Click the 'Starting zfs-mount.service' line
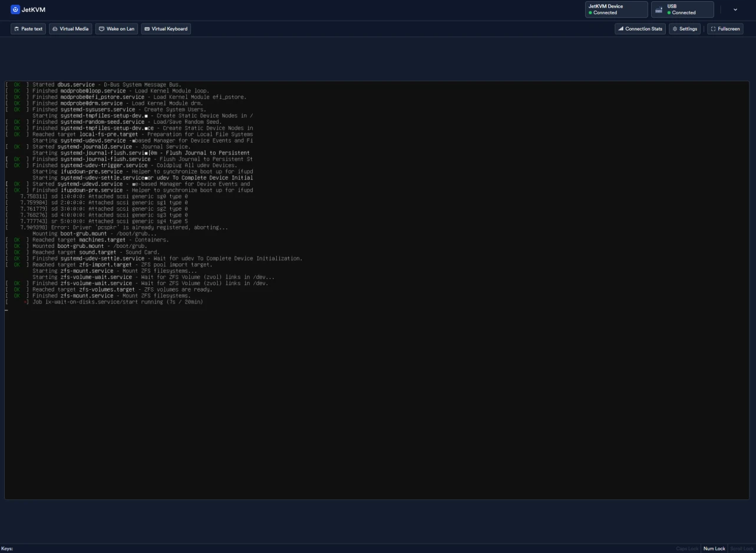 [x=114, y=271]
